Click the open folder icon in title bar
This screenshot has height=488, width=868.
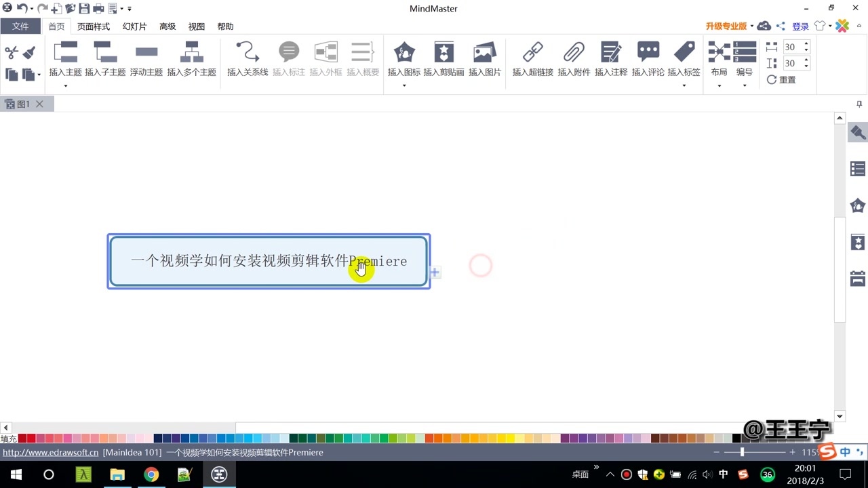click(70, 9)
